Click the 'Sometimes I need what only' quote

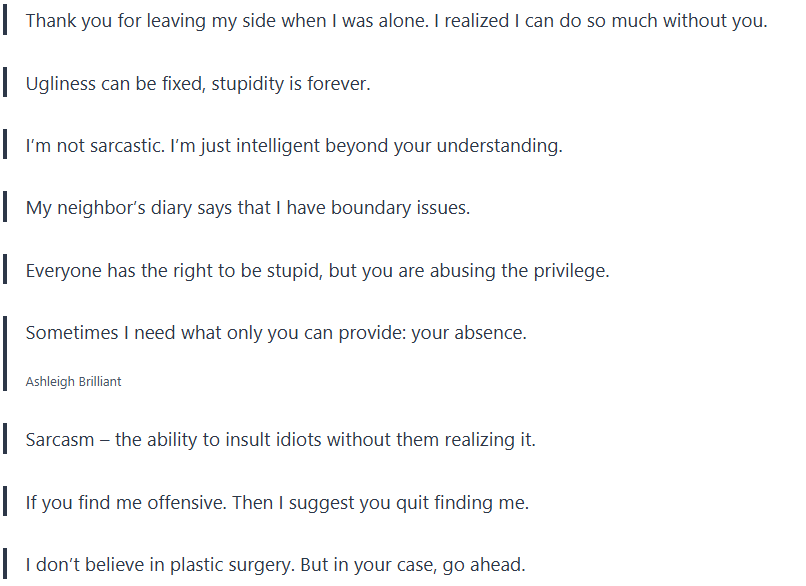(x=276, y=333)
